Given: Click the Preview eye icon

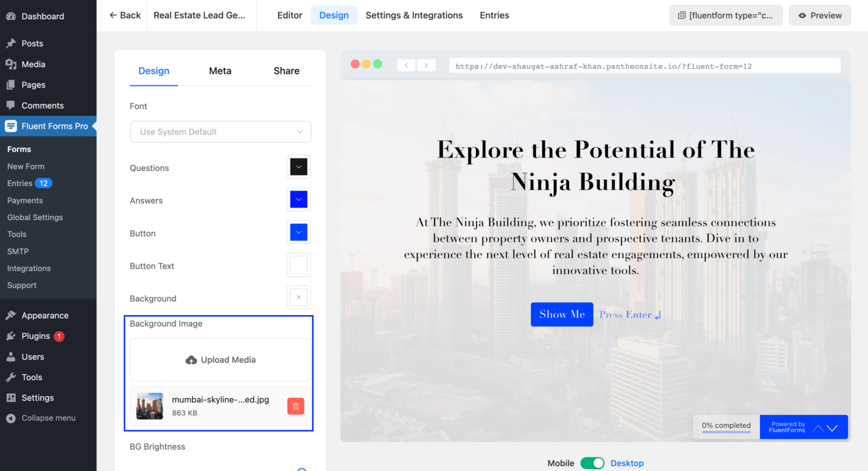Looking at the screenshot, I should (803, 15).
